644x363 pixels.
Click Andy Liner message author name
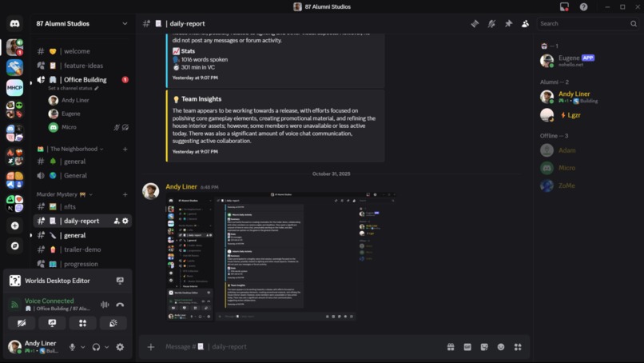pos(181,186)
